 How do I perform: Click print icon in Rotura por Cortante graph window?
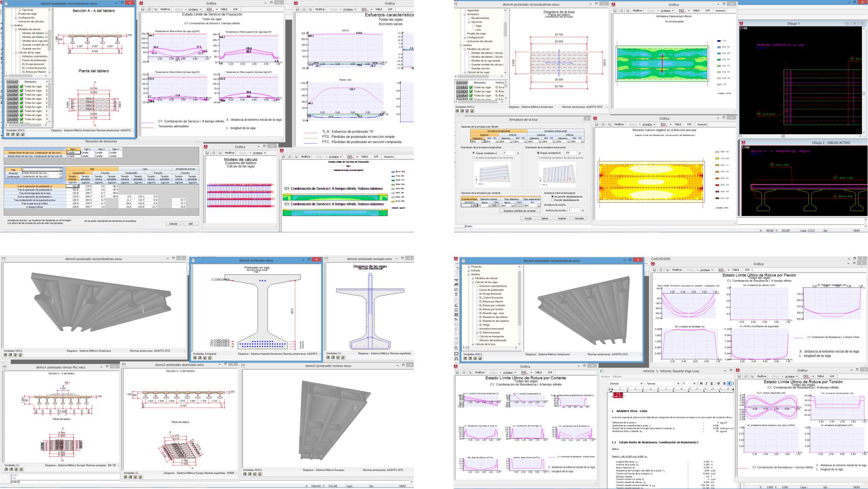click(464, 372)
